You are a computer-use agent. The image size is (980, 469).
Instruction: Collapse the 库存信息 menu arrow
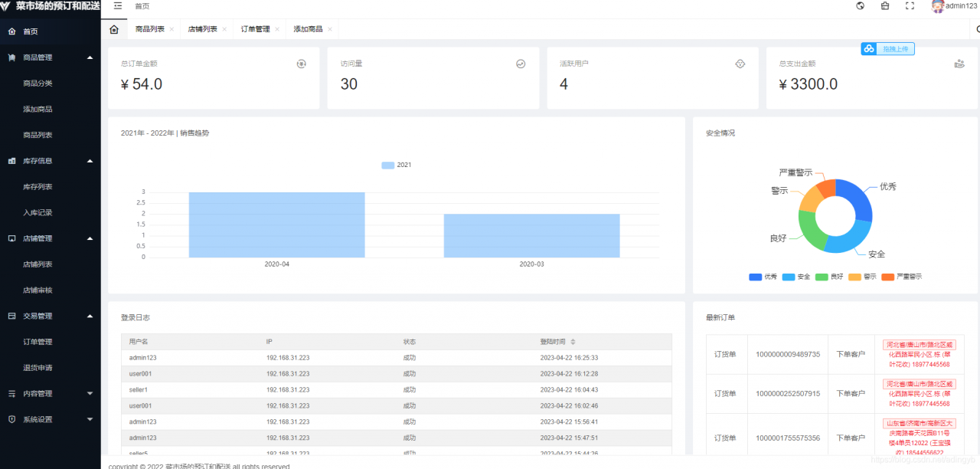(x=90, y=161)
